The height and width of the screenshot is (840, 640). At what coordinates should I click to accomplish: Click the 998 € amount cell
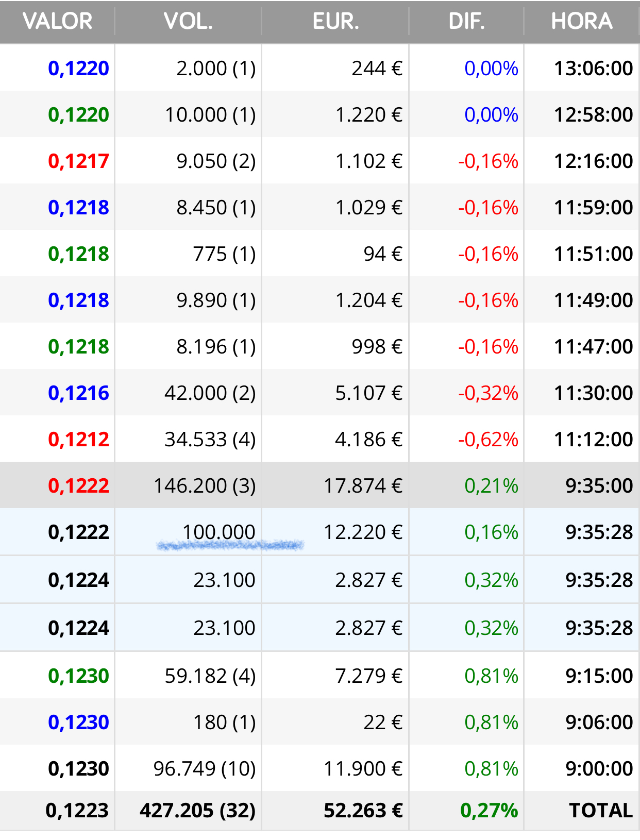377,347
